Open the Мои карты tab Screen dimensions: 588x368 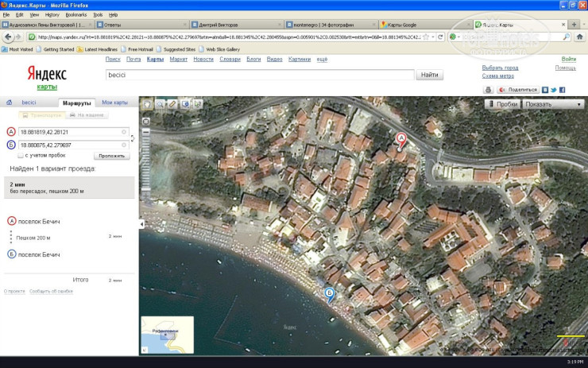(114, 103)
